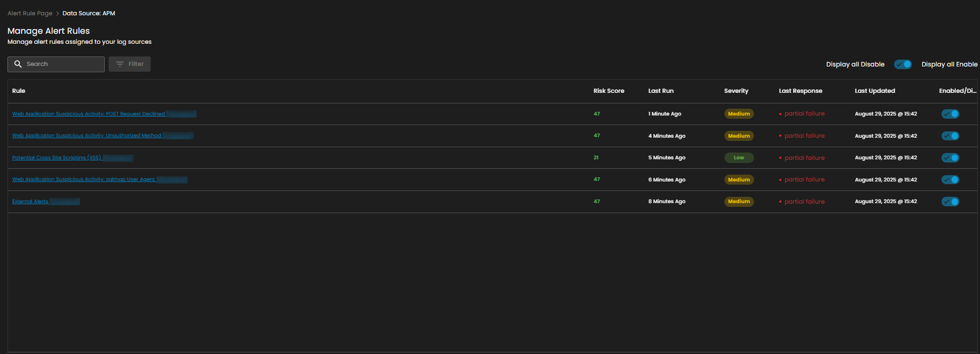The width and height of the screenshot is (980, 354).
Task: Sort by the Severity column header
Action: [736, 91]
